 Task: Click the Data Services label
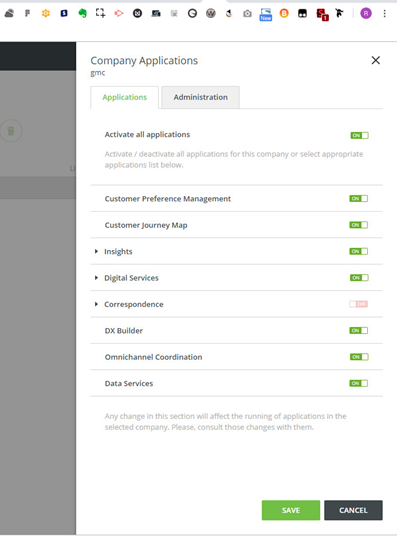coord(129,384)
